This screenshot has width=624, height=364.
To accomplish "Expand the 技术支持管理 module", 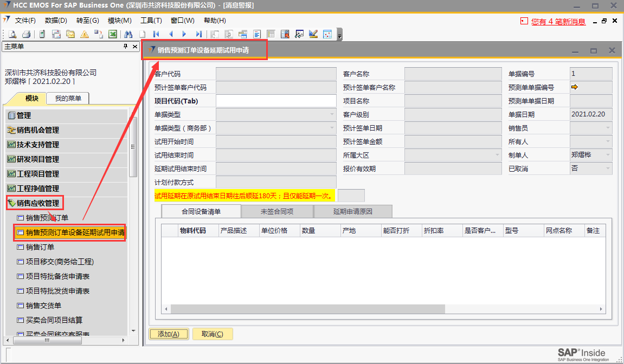I will pyautogui.click(x=38, y=145).
